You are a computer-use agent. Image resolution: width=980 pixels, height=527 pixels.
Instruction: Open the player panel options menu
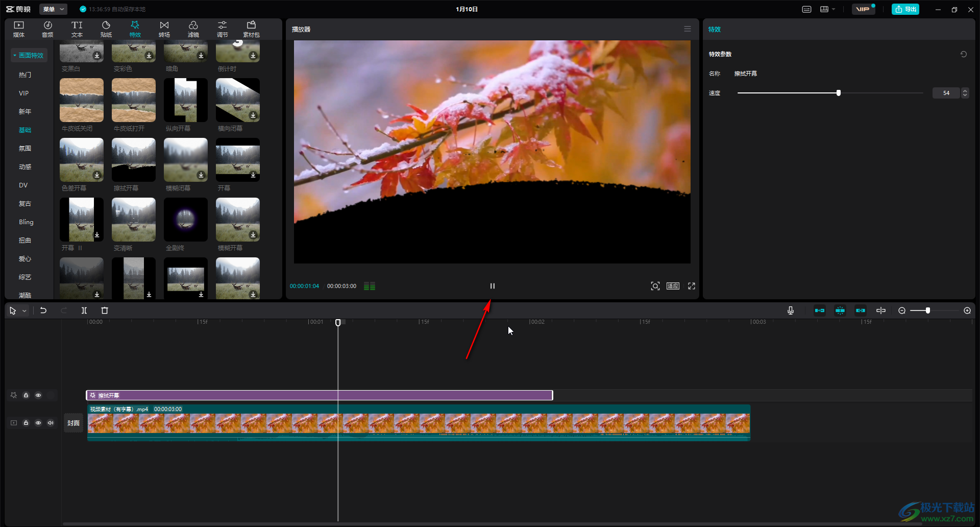coord(688,29)
